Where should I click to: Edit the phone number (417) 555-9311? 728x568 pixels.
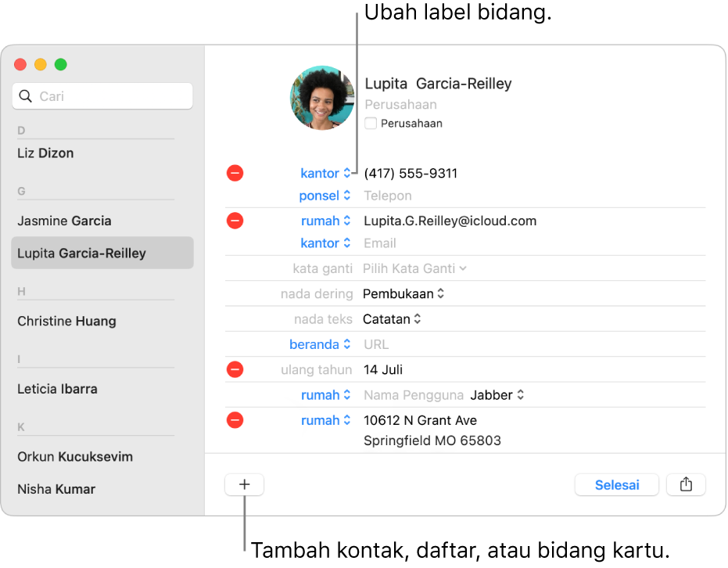tap(411, 173)
